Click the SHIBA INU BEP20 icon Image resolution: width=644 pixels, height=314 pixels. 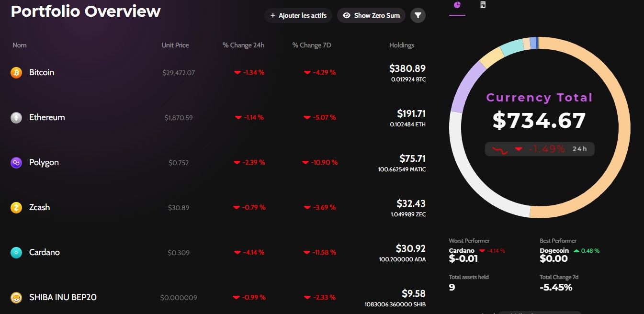(16, 298)
